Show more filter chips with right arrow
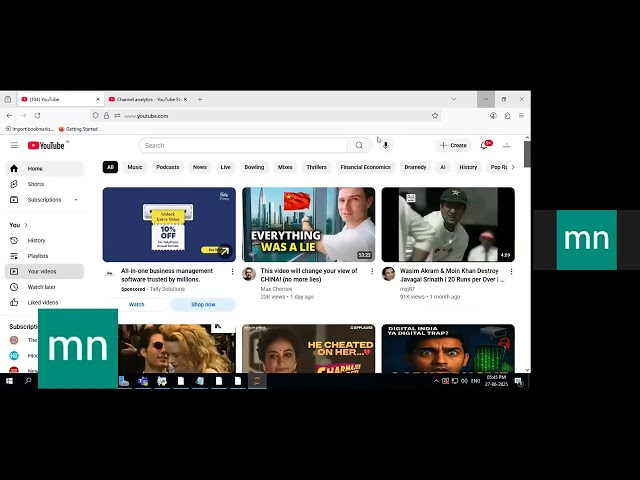Screen dimensions: 640x480 513,167
